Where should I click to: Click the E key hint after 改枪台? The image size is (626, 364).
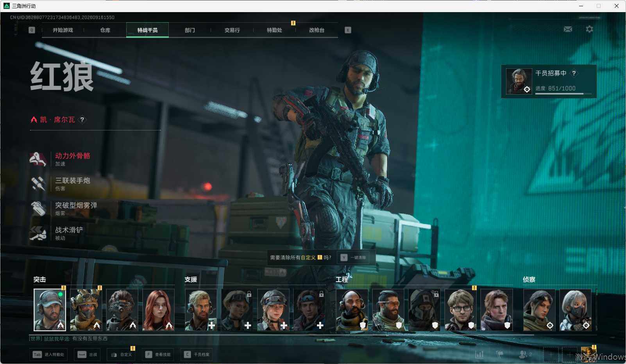pyautogui.click(x=348, y=30)
